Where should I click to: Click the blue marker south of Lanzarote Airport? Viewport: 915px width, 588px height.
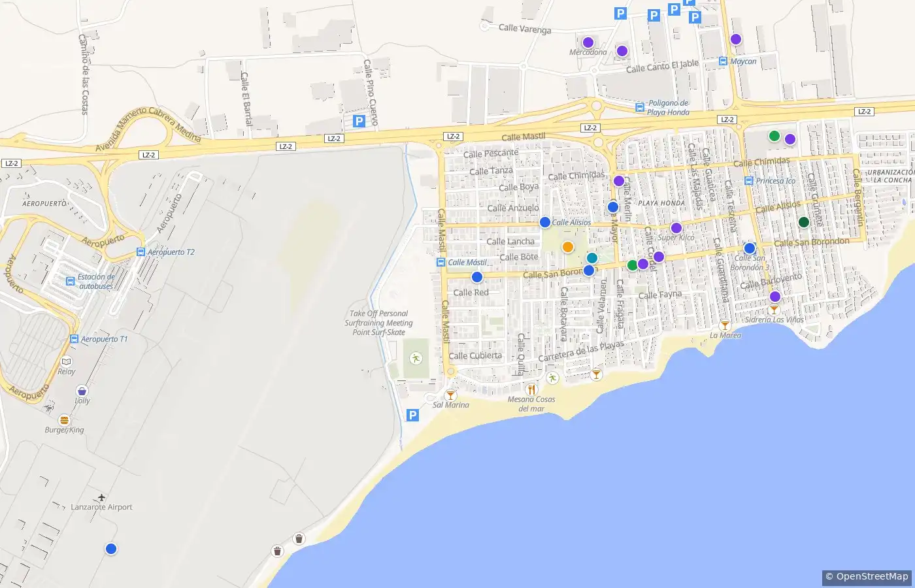(111, 549)
